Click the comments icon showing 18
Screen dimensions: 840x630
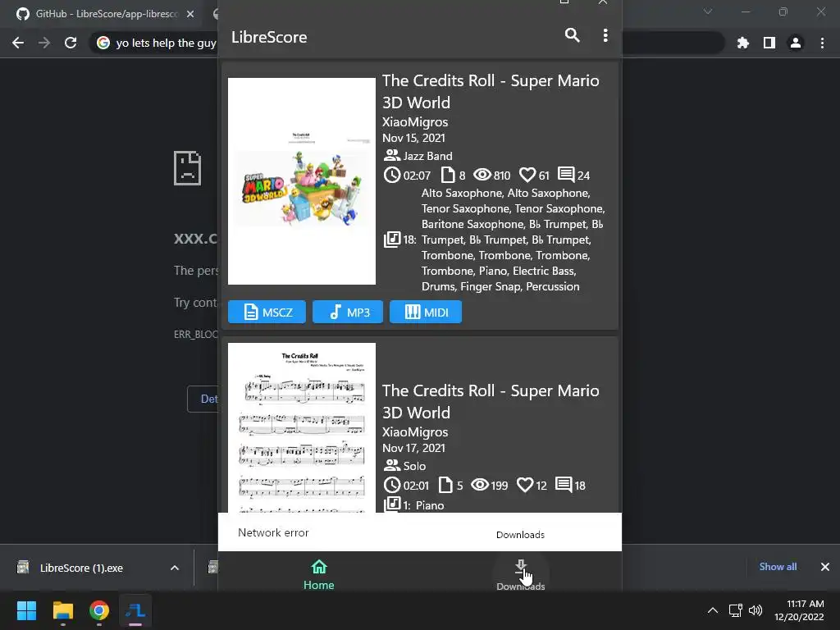564,485
